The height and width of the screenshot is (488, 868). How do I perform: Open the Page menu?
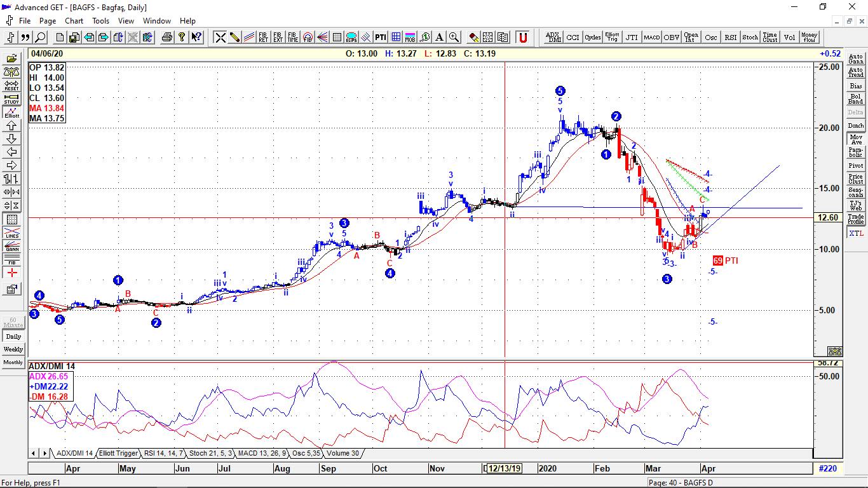coord(48,21)
